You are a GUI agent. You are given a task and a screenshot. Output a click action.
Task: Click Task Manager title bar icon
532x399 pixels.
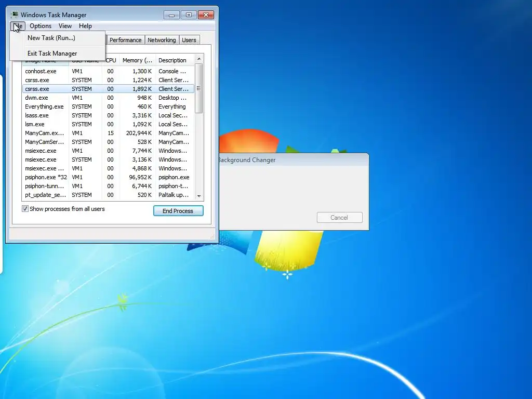[x=14, y=15]
